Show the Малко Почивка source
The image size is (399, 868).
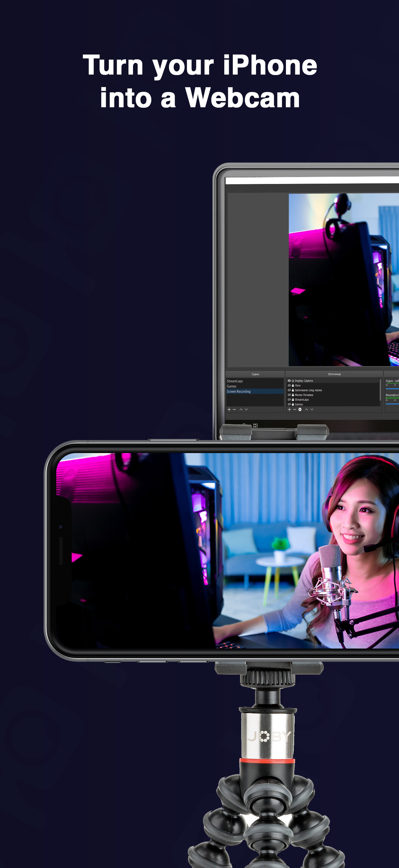click(x=289, y=395)
